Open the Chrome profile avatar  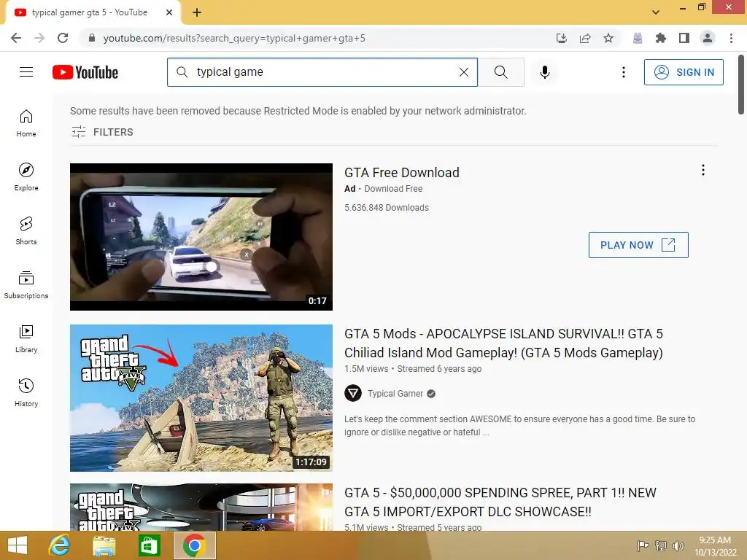708,38
